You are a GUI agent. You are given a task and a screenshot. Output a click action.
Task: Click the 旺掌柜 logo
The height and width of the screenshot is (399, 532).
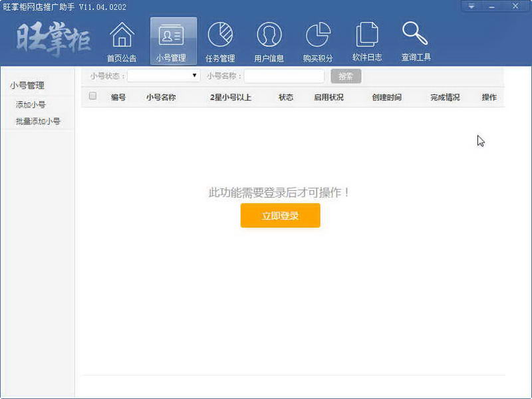(53, 39)
